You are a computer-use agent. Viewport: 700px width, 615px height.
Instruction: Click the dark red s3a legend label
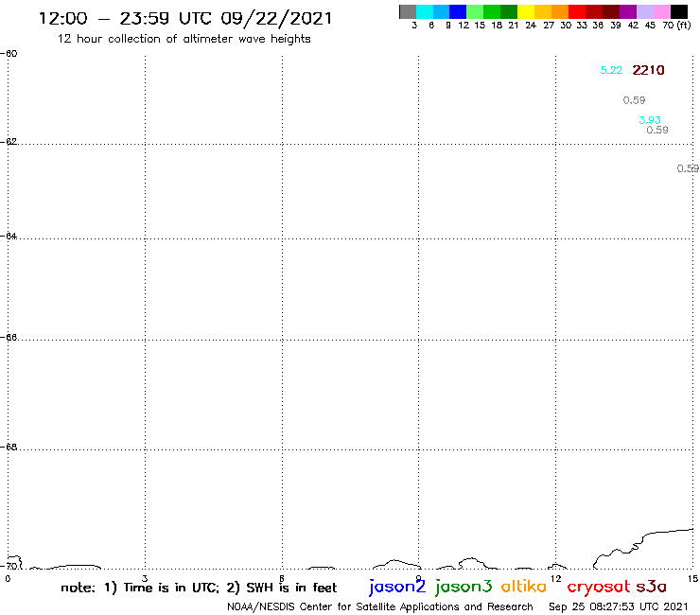coord(652,587)
